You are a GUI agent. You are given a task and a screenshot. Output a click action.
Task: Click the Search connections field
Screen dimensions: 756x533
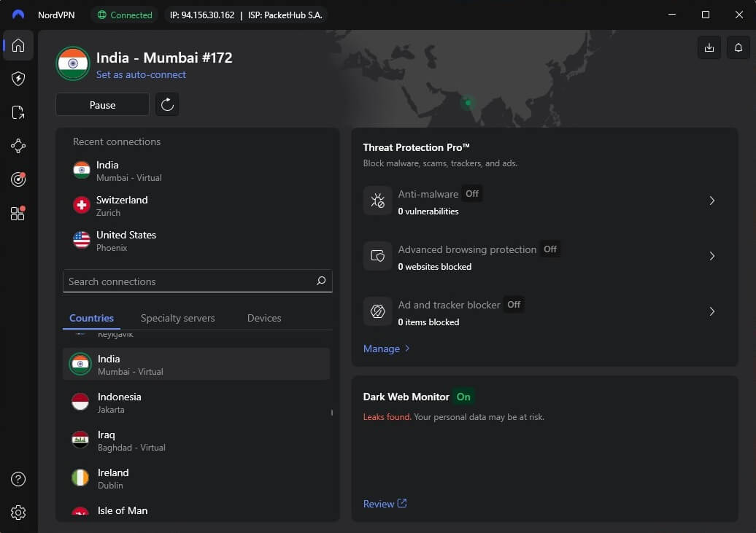tap(197, 281)
